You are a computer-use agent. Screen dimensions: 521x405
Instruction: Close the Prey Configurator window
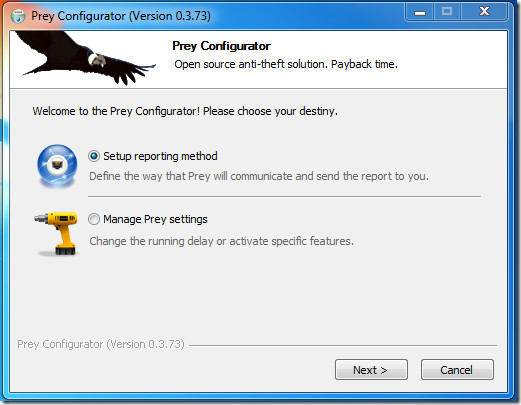[484, 12]
